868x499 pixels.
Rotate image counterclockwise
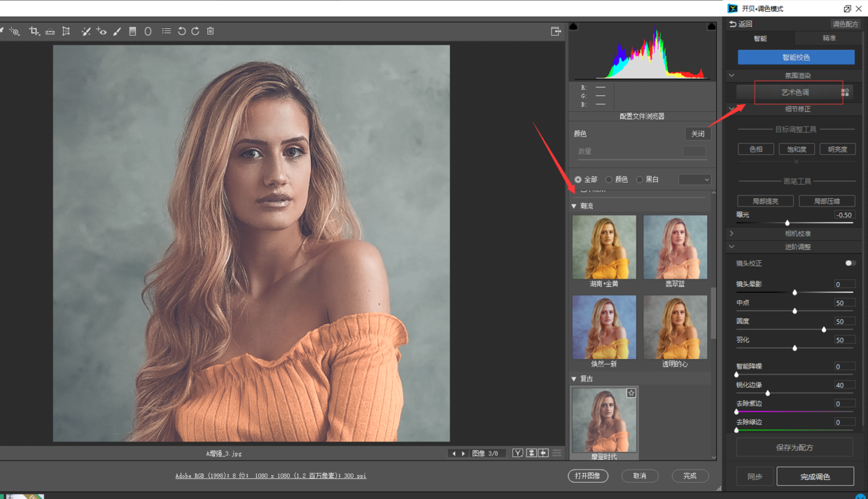click(181, 31)
